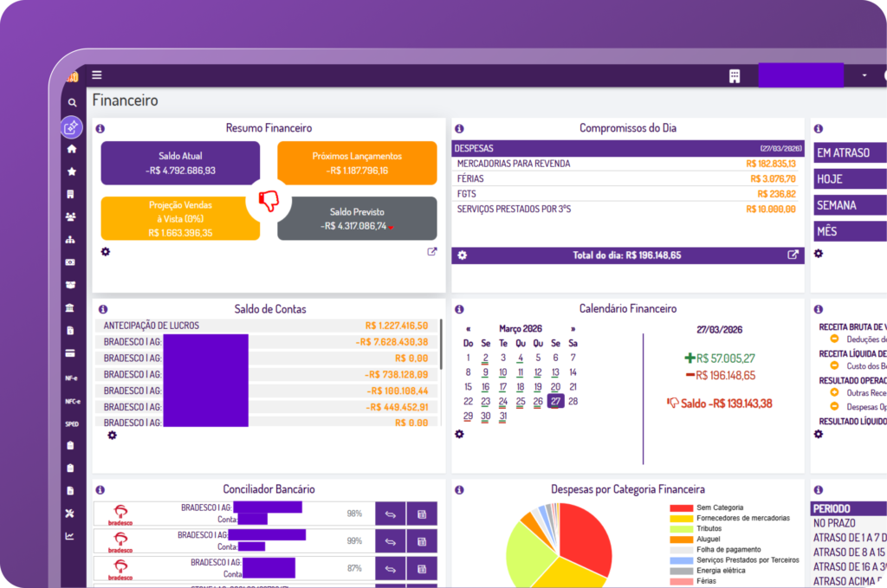The height and width of the screenshot is (588, 887).
Task: Go to previous month in calendar
Action: [469, 329]
